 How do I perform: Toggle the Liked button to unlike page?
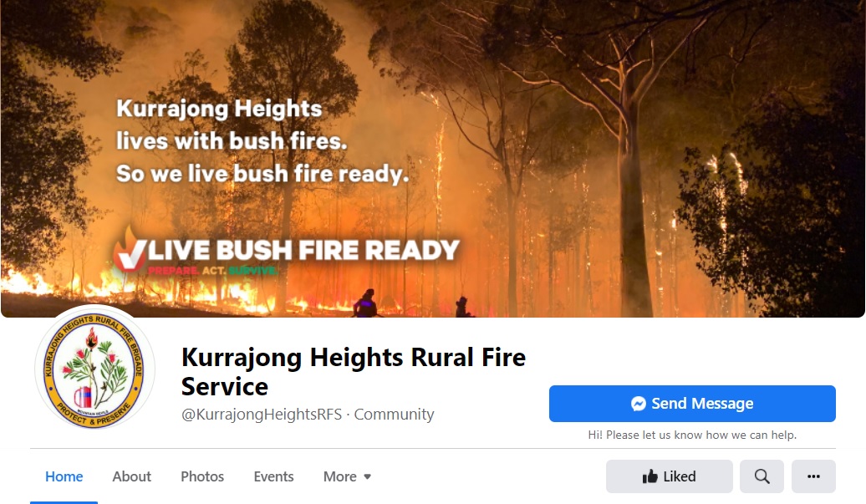pos(670,476)
